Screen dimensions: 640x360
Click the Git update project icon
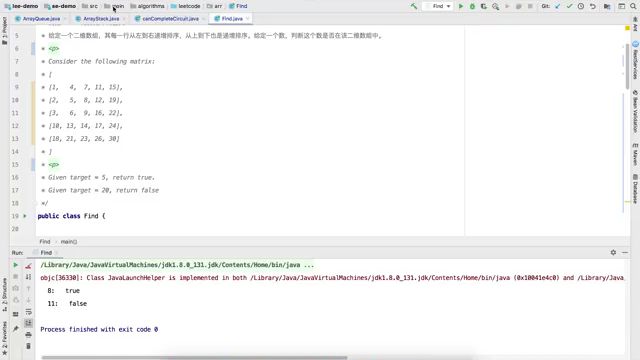pos(558,6)
